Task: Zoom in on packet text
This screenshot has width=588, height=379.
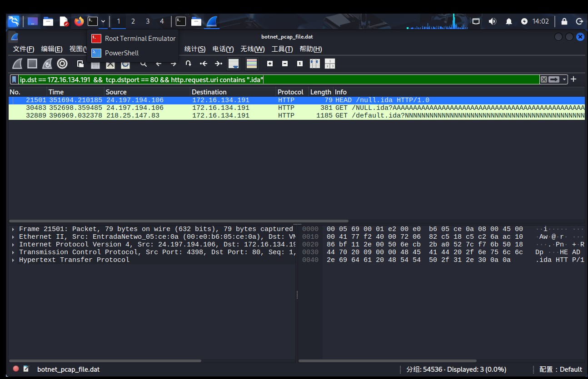Action: pyautogui.click(x=270, y=64)
